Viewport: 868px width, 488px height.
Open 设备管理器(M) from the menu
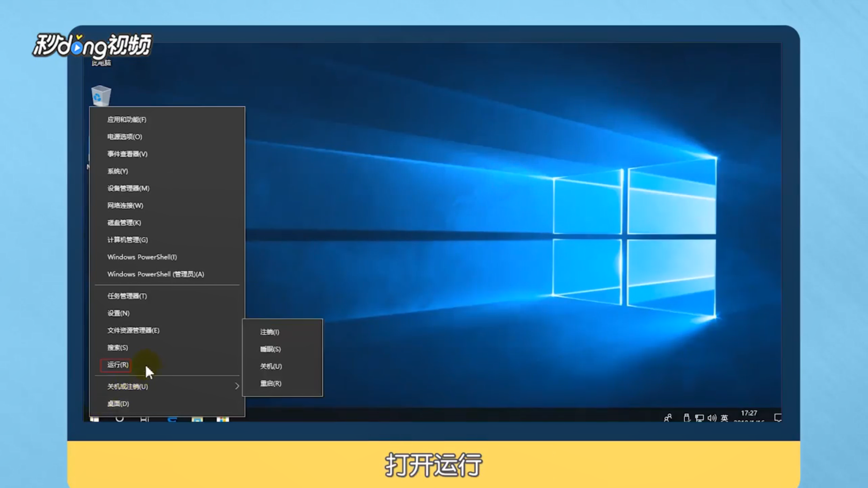128,188
